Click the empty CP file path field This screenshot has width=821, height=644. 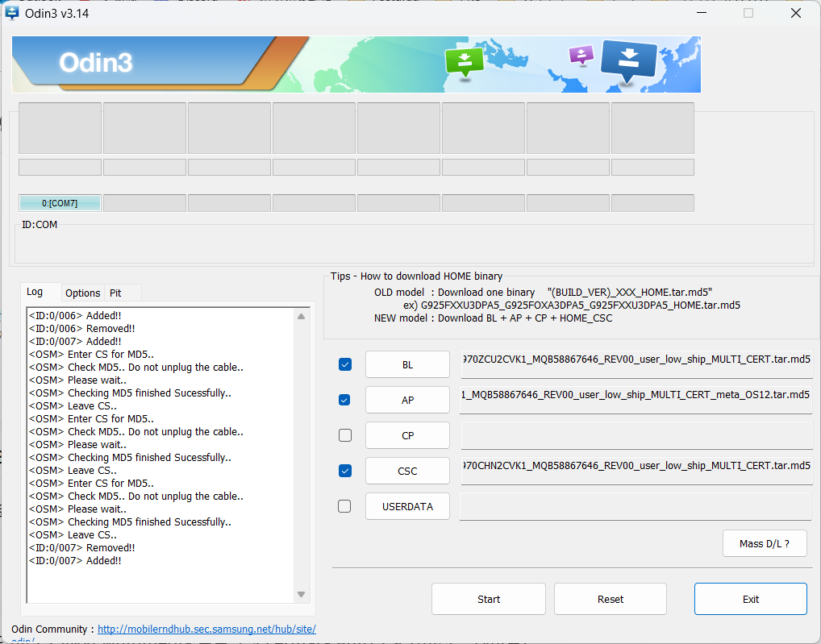tap(636, 435)
